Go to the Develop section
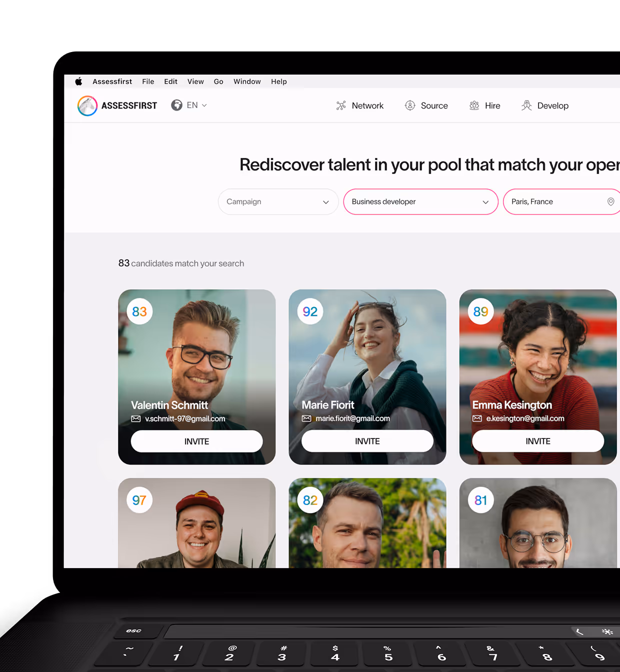The image size is (620, 672). tap(552, 105)
